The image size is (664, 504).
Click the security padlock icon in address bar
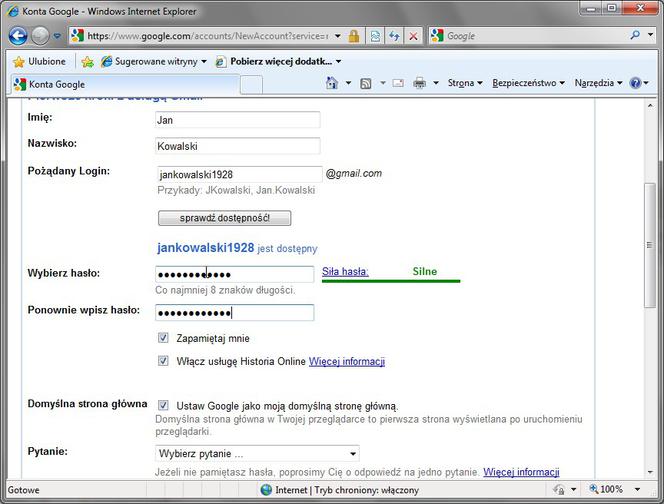(x=354, y=36)
